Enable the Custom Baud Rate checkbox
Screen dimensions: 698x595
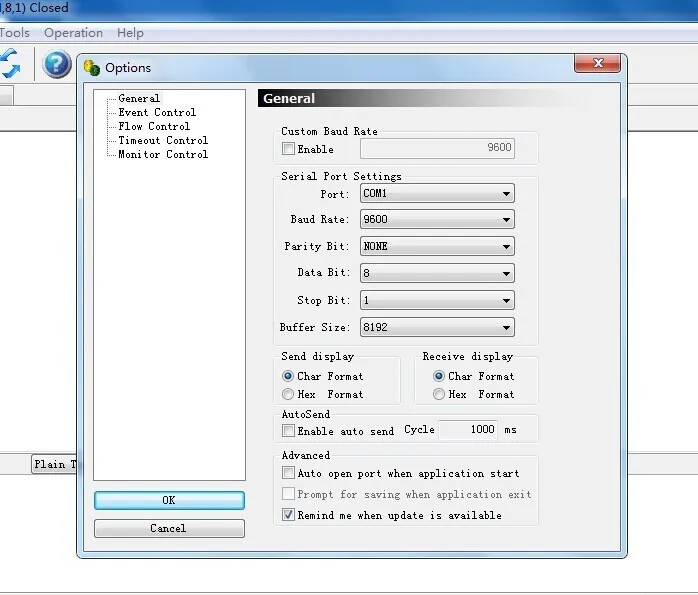click(288, 148)
